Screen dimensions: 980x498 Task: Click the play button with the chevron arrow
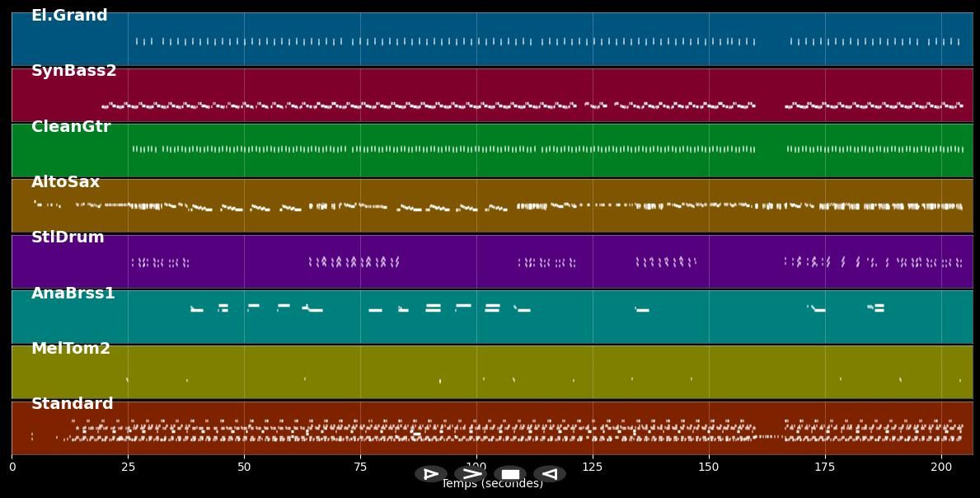(471, 473)
